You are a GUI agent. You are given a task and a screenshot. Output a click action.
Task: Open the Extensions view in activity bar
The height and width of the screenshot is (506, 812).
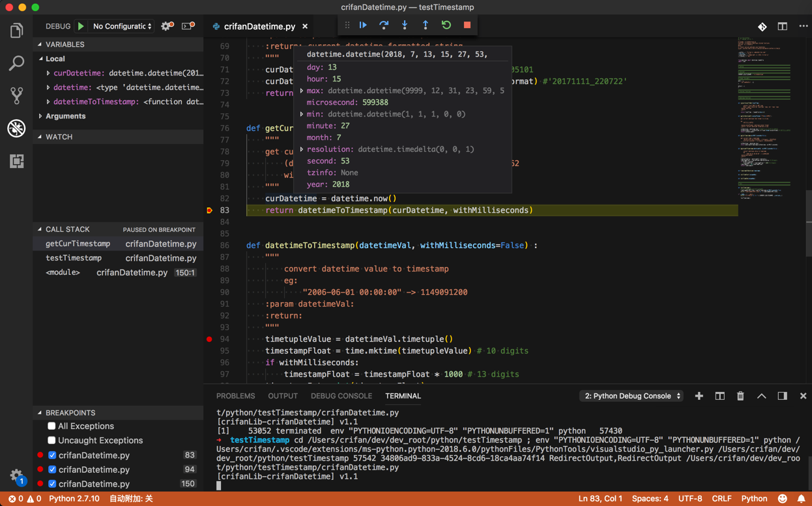point(16,161)
